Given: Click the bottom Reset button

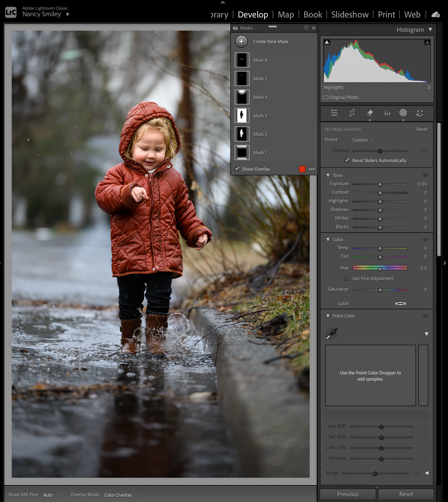Looking at the screenshot, I should (406, 494).
